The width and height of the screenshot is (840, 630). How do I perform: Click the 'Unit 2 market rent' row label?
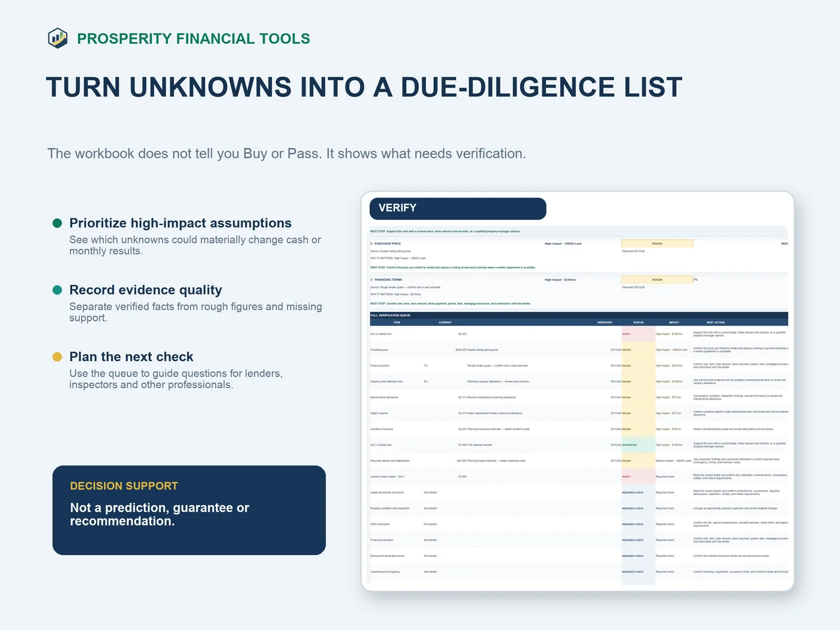[x=381, y=334]
